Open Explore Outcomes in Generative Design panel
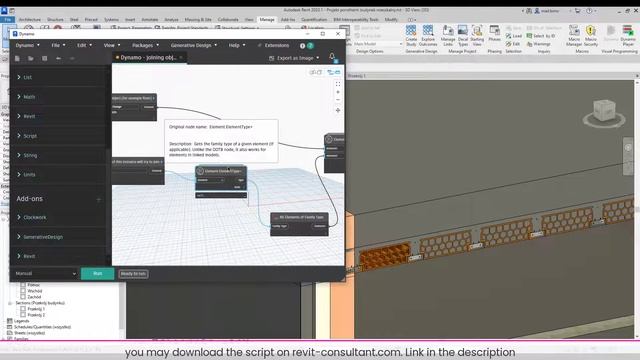Image resolution: width=640 pixels, height=360 pixels. [428, 35]
